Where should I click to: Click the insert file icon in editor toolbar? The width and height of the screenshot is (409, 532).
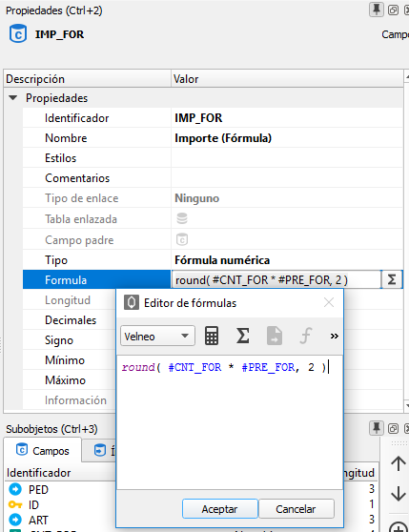click(x=274, y=336)
